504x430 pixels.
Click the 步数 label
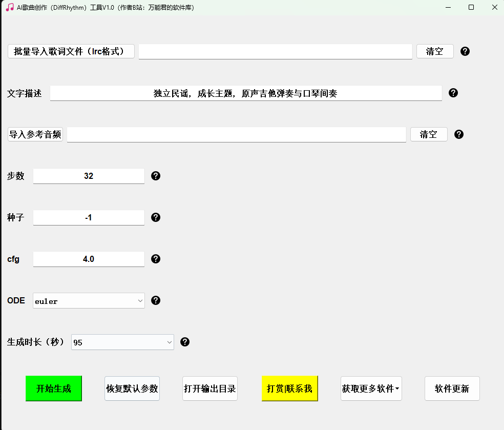16,176
